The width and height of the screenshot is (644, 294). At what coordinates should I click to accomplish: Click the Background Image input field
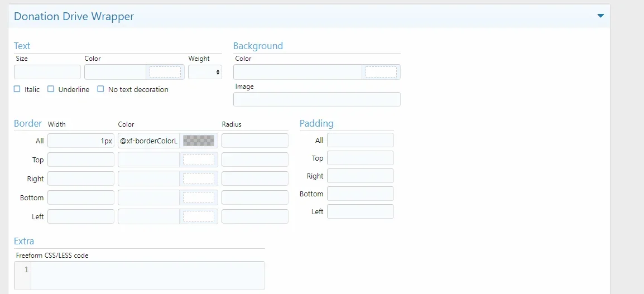[x=316, y=99]
